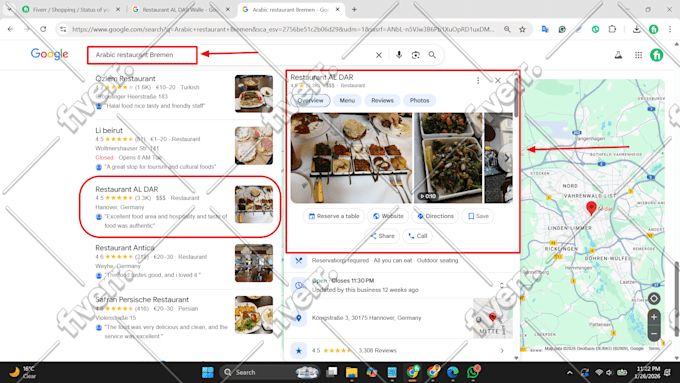Show next photo in AL DAR carousel
The image size is (680, 383).
pos(506,158)
